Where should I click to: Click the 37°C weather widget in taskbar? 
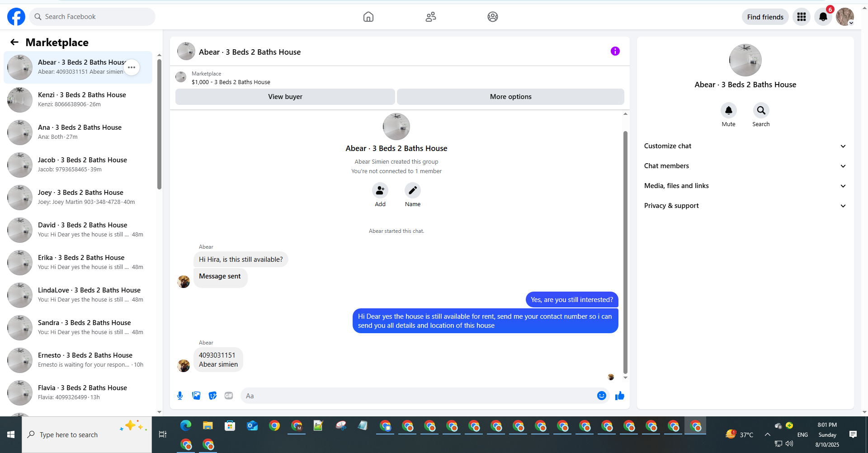point(740,434)
